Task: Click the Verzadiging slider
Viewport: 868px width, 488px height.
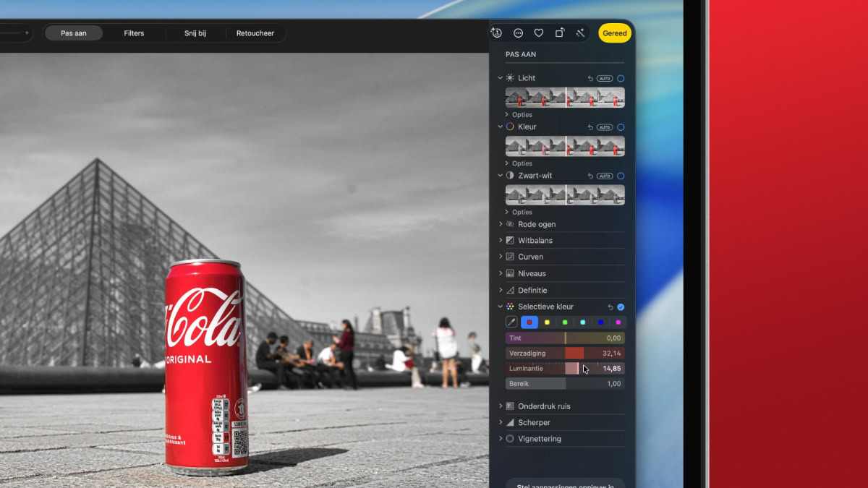Action: pyautogui.click(x=565, y=354)
